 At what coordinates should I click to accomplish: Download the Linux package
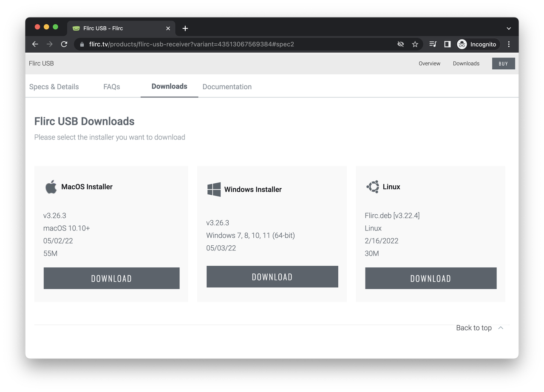(x=431, y=278)
